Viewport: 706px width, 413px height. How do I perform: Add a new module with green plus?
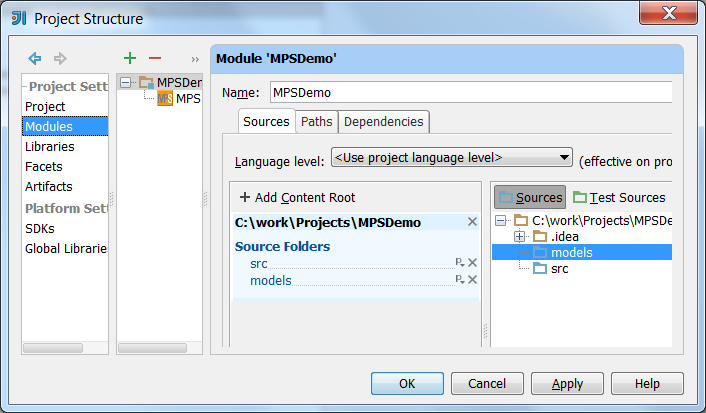tap(130, 58)
